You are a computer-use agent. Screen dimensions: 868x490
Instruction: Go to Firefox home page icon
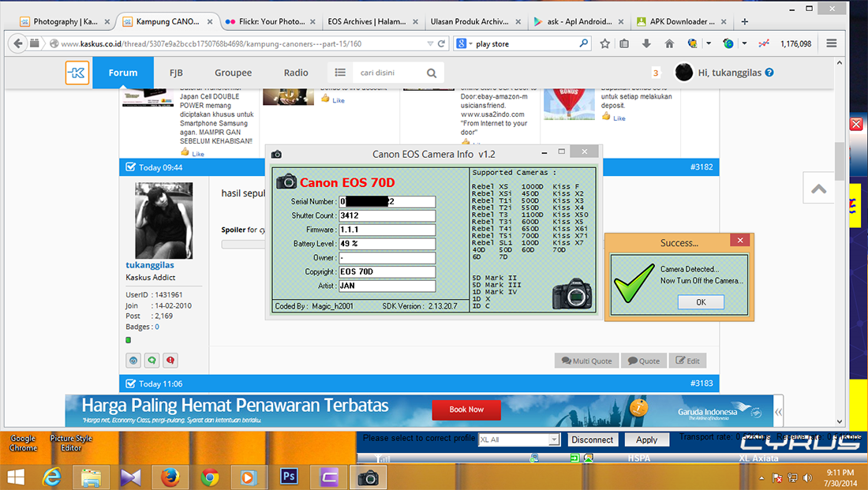tap(669, 43)
